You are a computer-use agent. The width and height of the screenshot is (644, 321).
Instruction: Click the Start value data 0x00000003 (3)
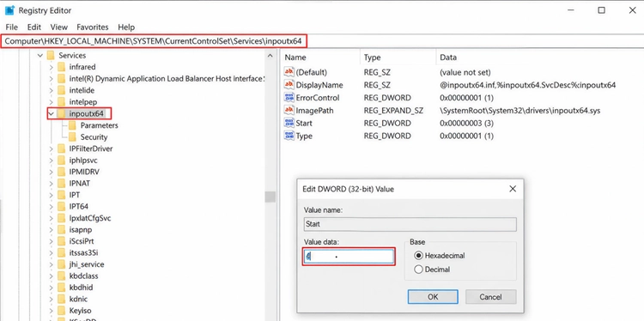tap(466, 123)
